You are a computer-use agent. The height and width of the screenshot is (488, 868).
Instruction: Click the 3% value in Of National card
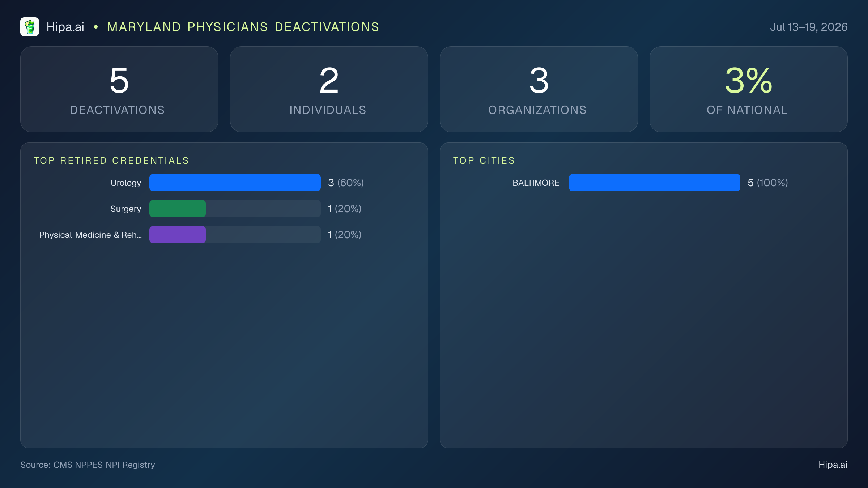(749, 81)
